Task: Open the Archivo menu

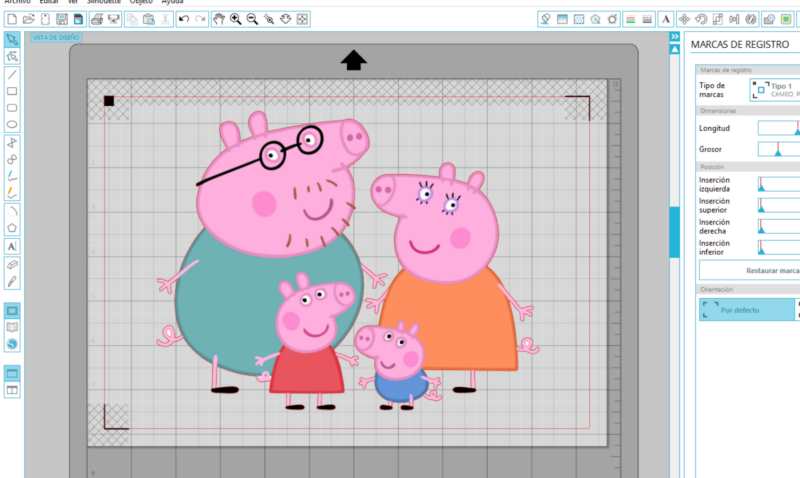Action: click(x=17, y=2)
